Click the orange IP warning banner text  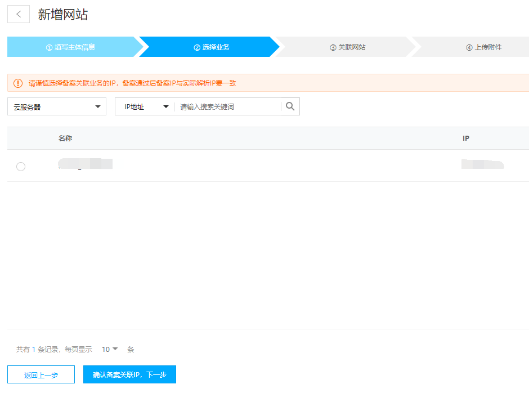[x=132, y=83]
